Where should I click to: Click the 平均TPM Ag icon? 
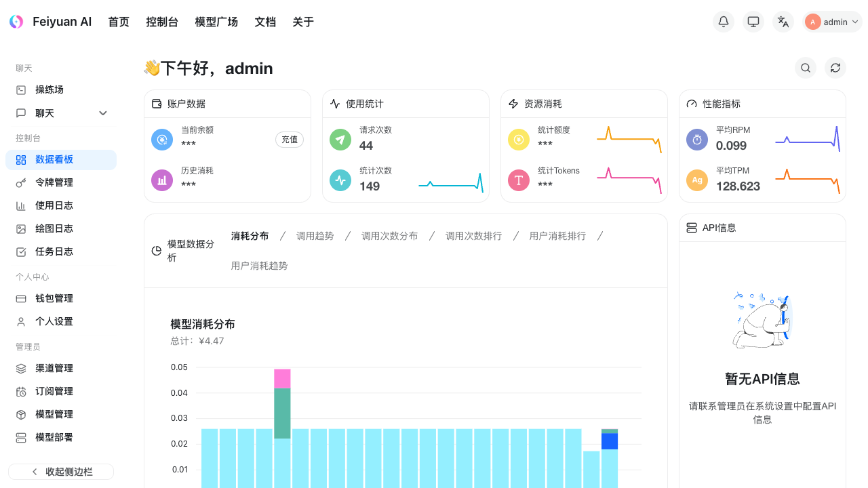(697, 180)
